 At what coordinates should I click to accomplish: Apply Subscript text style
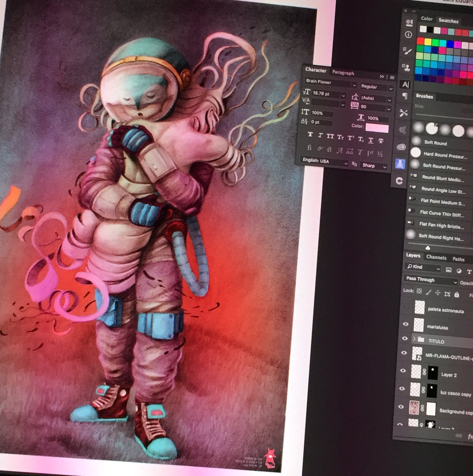click(361, 139)
